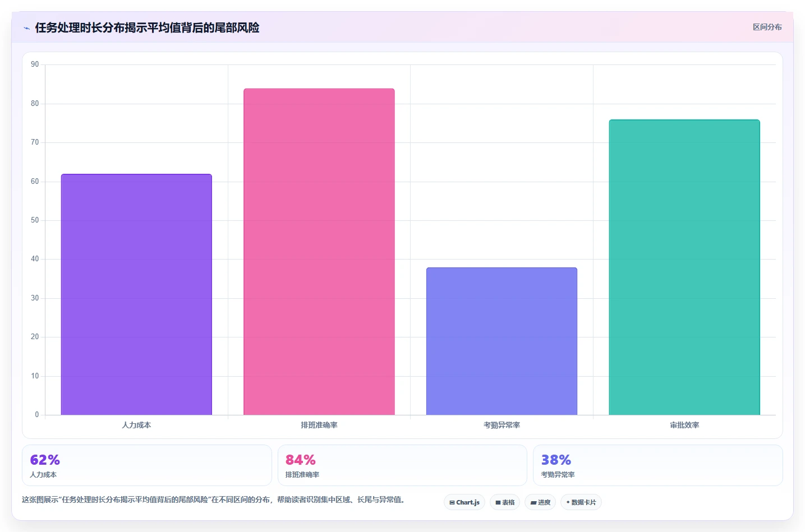Click the 进度 tag chip

click(x=540, y=502)
